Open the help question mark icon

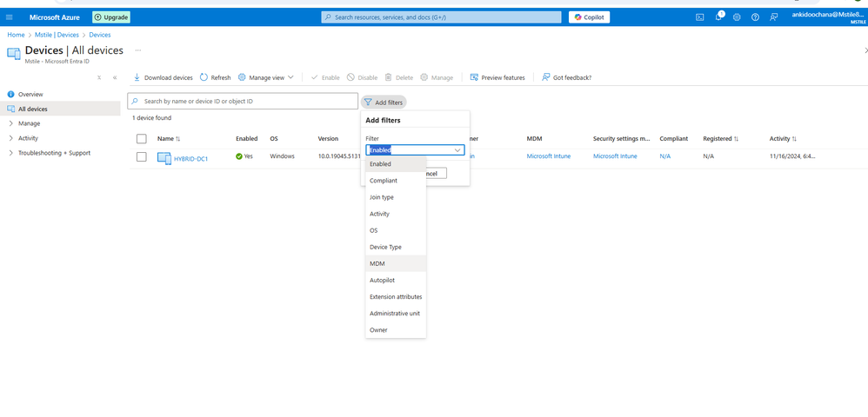755,17
